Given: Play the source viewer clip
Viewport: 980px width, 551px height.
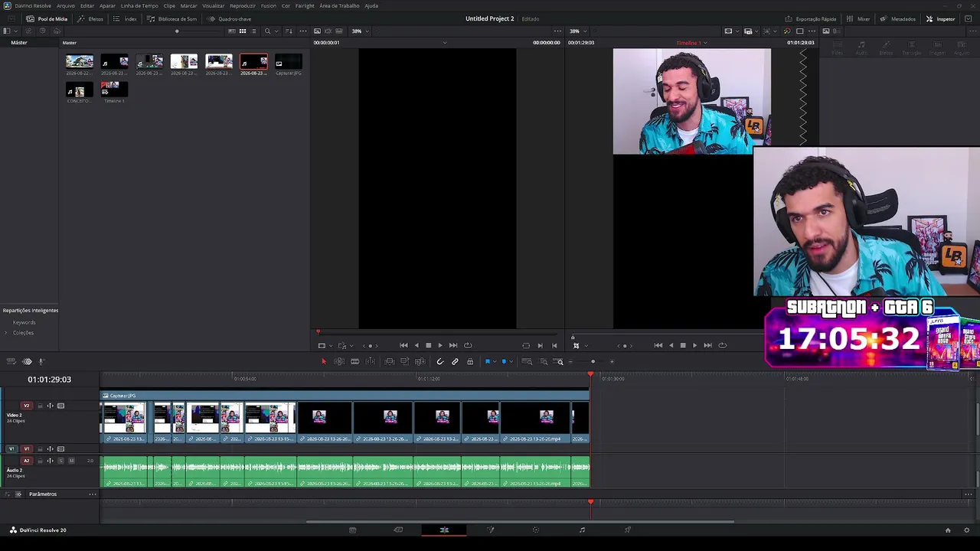Looking at the screenshot, I should tap(439, 345).
